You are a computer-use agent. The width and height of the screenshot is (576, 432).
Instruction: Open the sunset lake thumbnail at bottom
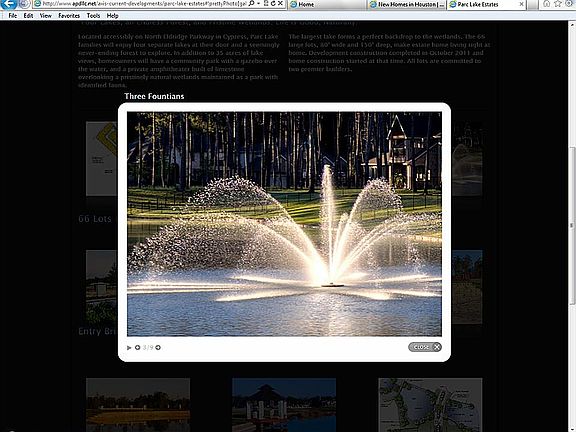138,405
